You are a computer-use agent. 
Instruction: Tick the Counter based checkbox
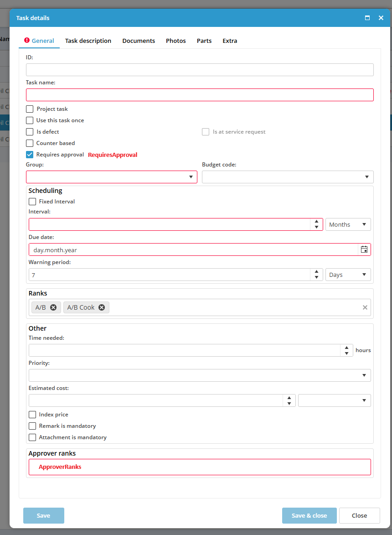(x=30, y=143)
